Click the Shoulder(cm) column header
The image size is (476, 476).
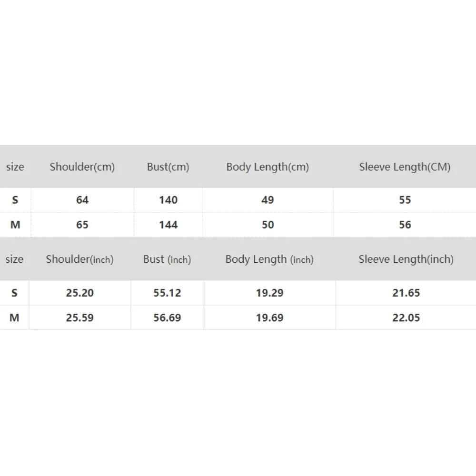click(82, 167)
